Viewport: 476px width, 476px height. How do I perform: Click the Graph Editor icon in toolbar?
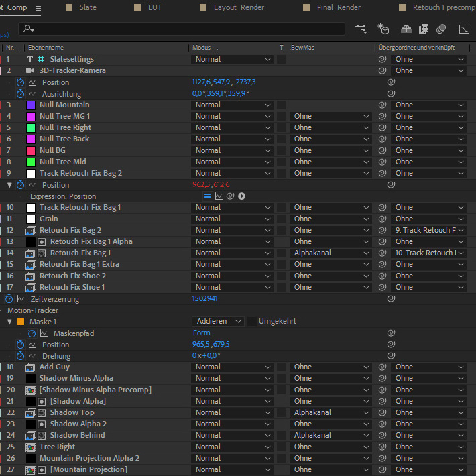(465, 29)
